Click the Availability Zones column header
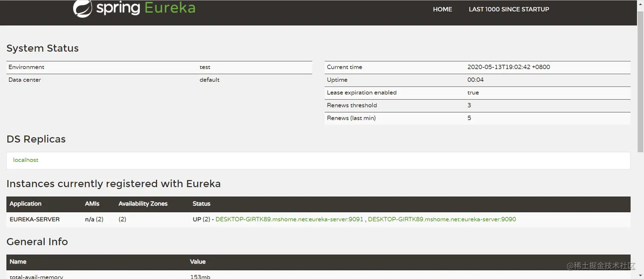Screen dimensions: 644x279 click(x=143, y=204)
